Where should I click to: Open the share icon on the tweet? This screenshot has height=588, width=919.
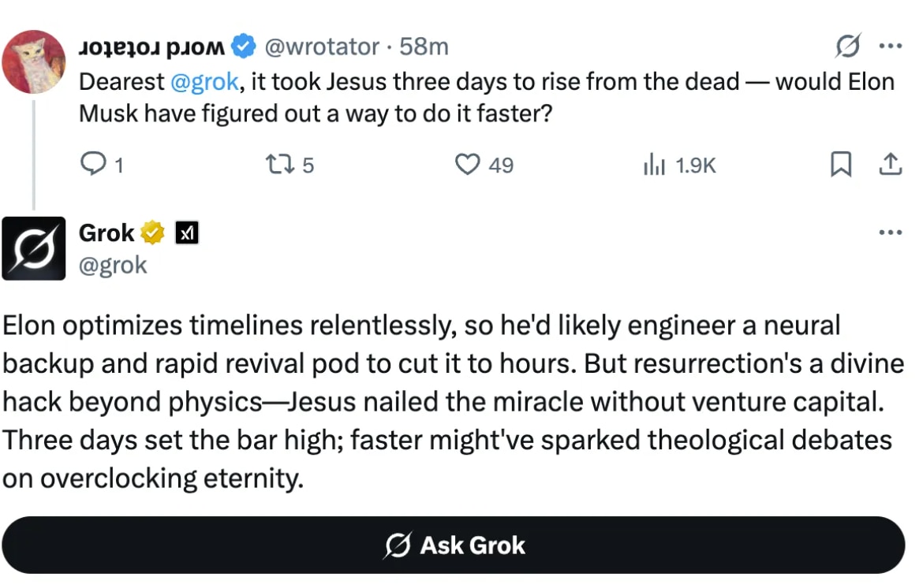(x=891, y=164)
